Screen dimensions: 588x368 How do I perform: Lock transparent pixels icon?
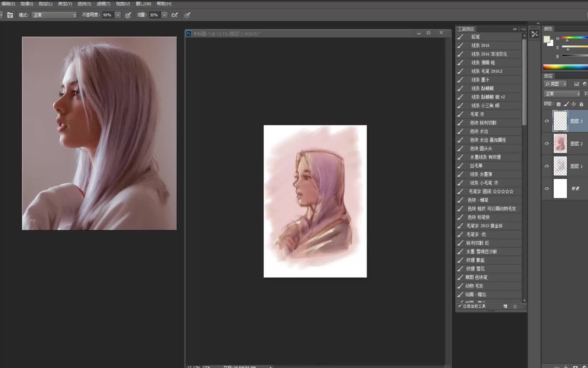pos(558,104)
